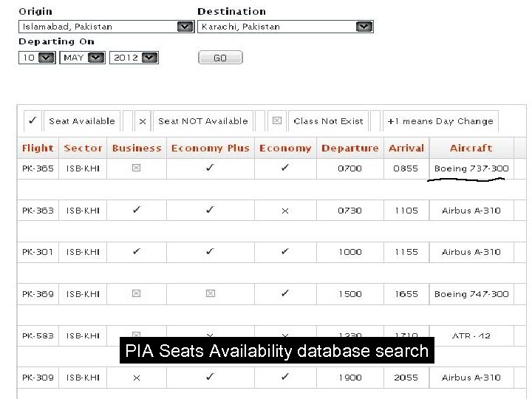Click the Economy checkmark for PK-365
Screen dimensions: 532x399
point(285,167)
